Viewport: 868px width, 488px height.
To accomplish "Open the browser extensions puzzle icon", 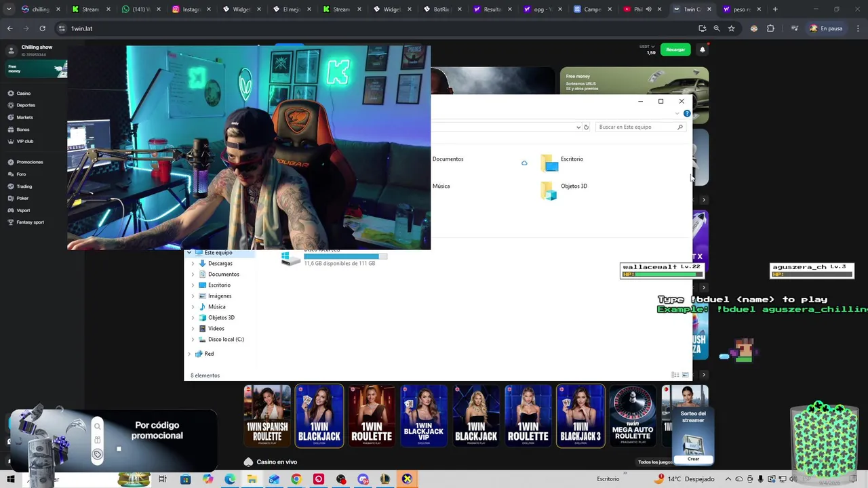I will coord(770,28).
